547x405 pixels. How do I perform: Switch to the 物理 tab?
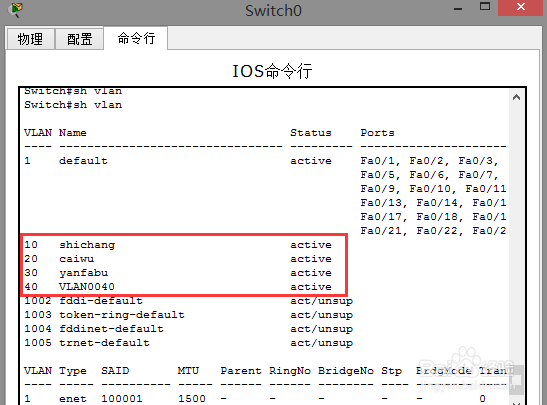[x=30, y=39]
